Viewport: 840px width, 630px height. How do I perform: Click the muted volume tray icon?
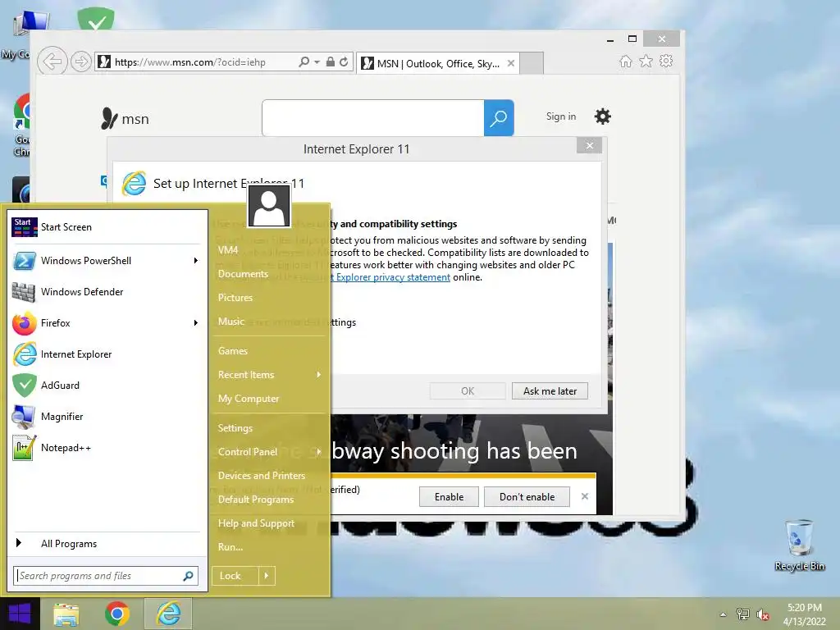(x=762, y=614)
